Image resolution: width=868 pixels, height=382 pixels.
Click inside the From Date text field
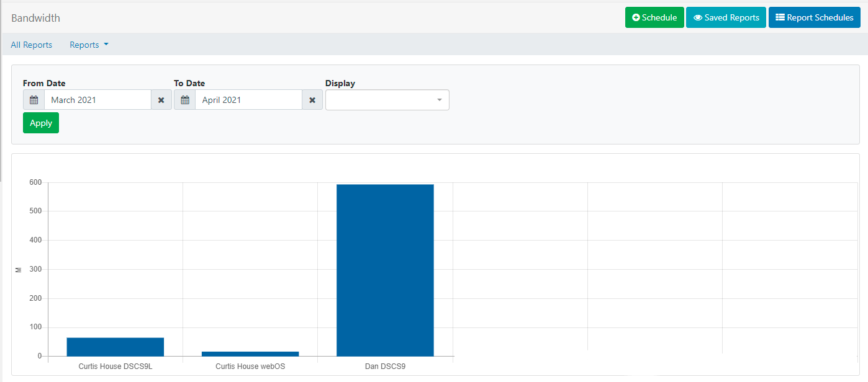pos(97,100)
